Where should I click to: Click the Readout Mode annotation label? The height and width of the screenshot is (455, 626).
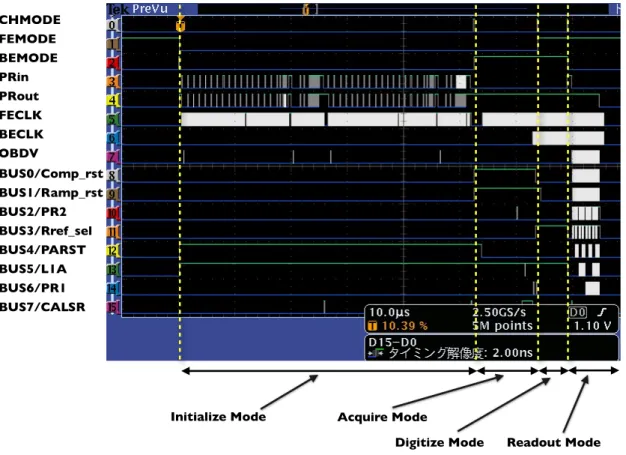tap(554, 442)
